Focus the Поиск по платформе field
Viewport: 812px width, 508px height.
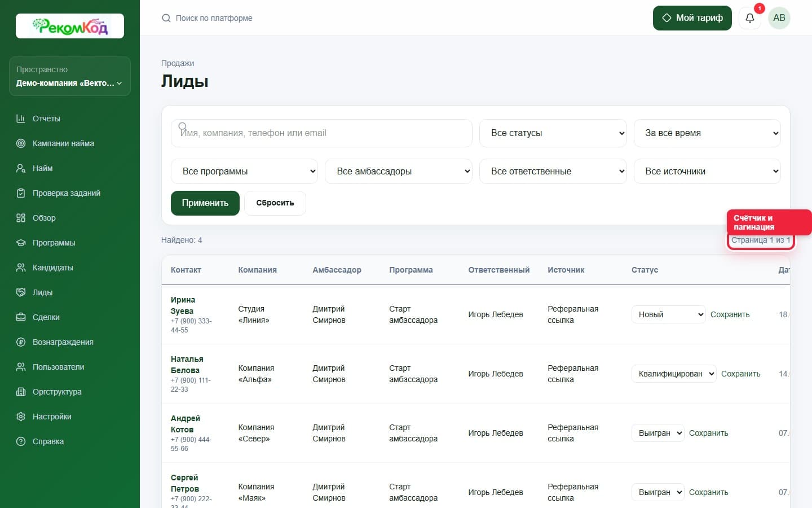click(214, 18)
